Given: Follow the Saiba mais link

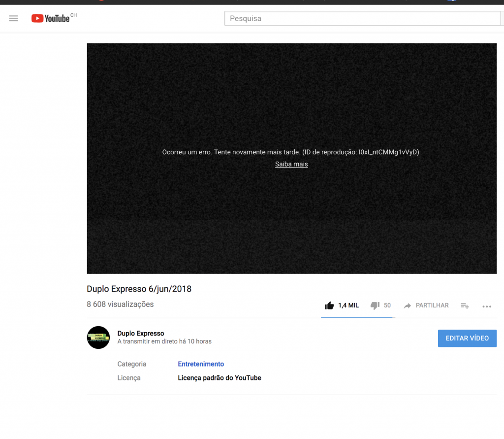Looking at the screenshot, I should click(291, 164).
